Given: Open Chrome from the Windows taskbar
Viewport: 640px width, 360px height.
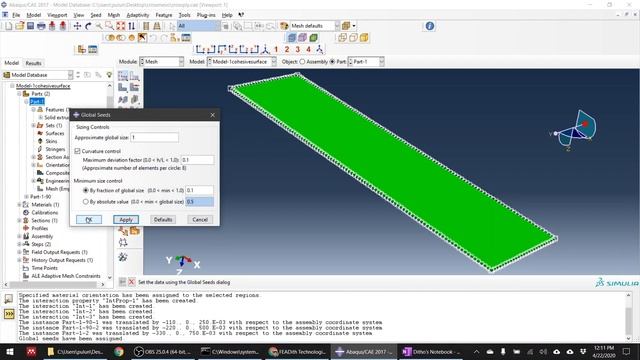Looking at the screenshot, I should click(x=119, y=352).
